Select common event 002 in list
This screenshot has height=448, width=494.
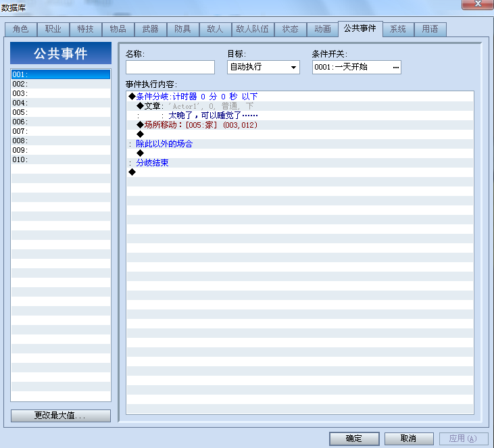click(x=61, y=84)
